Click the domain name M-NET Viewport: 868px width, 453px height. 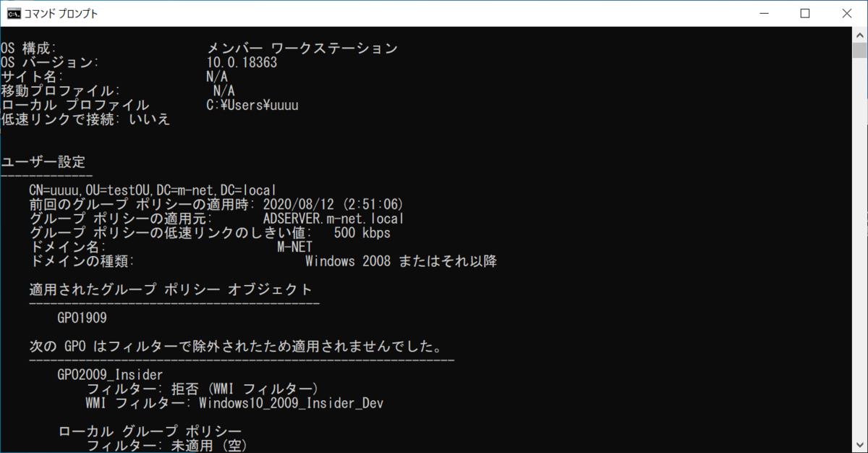pyautogui.click(x=295, y=247)
